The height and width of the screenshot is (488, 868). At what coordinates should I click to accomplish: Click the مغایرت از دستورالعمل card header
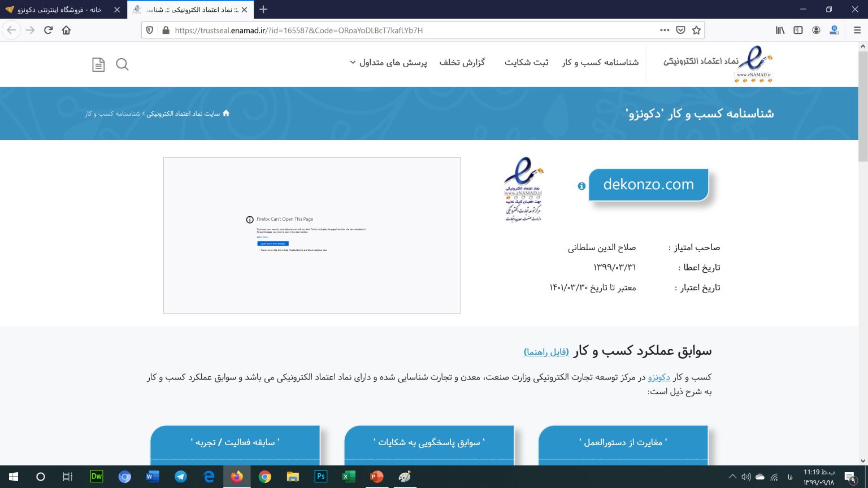[623, 442]
